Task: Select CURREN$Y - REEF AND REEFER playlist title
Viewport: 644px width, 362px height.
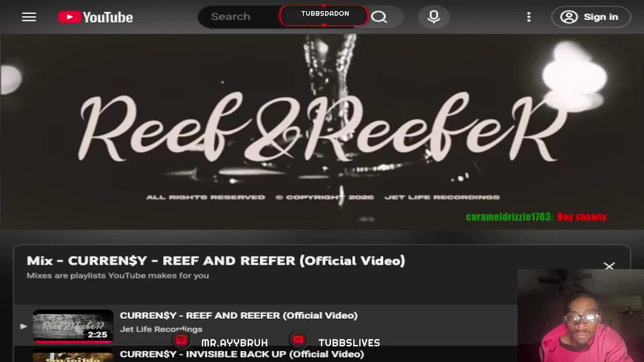Action: [238, 316]
